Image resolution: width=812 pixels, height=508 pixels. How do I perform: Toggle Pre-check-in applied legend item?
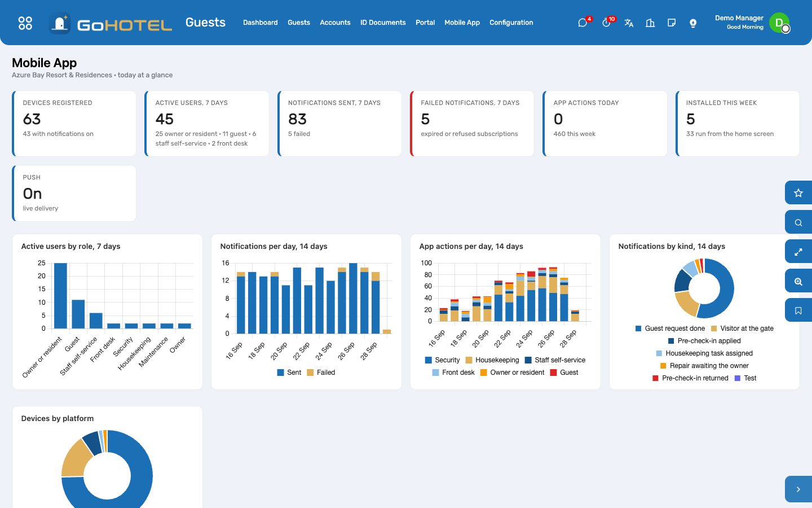click(704, 341)
